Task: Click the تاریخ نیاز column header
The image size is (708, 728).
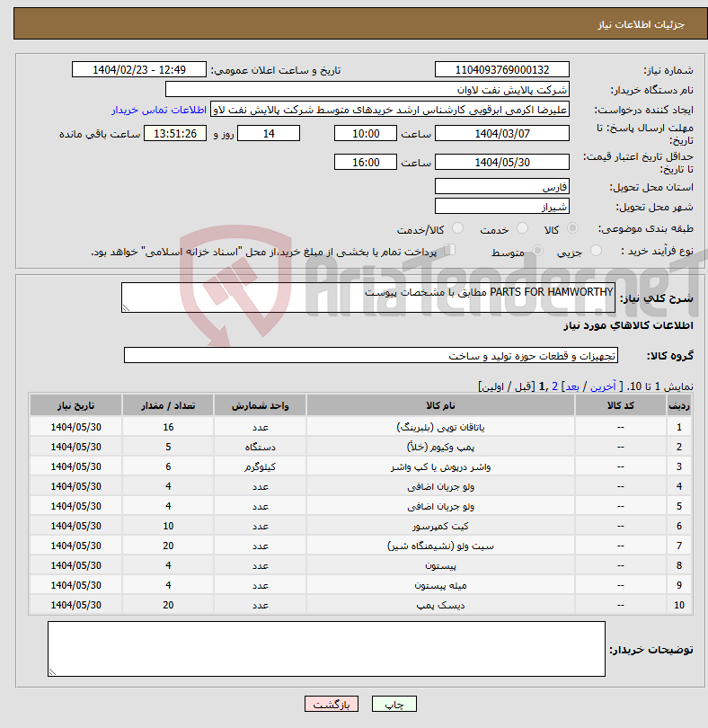Action: 75,405
